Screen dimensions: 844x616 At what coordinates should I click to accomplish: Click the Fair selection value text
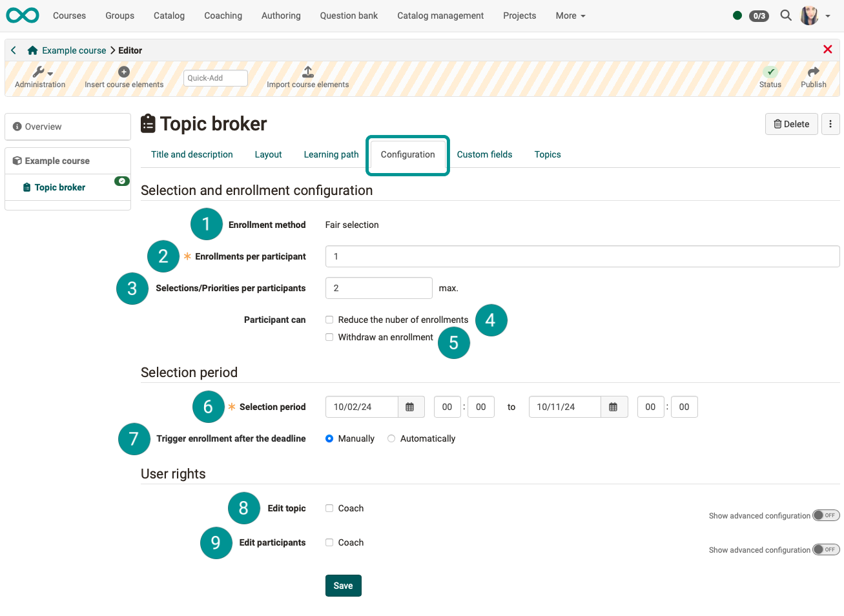tap(352, 225)
